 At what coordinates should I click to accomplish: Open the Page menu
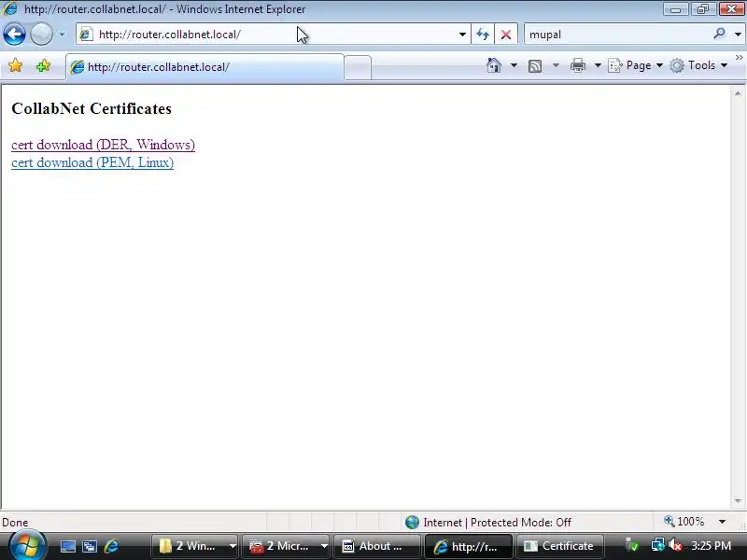pos(636,65)
